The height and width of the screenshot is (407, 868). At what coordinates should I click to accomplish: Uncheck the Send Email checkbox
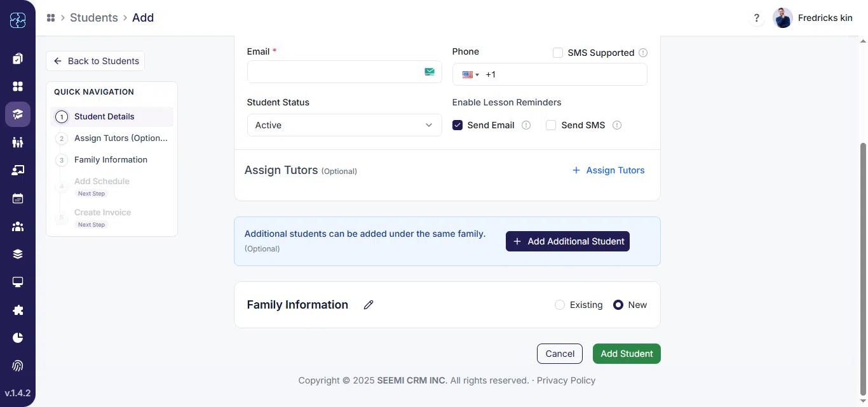(458, 125)
